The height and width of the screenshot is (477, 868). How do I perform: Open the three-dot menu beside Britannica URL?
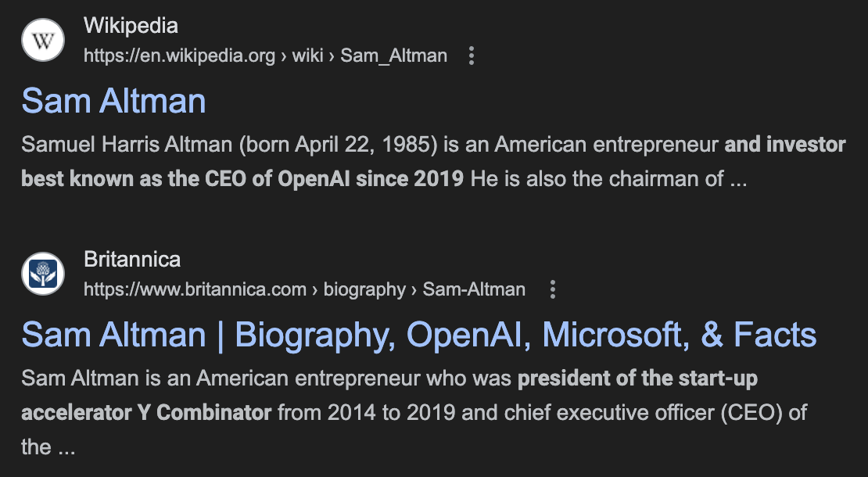pos(552,289)
